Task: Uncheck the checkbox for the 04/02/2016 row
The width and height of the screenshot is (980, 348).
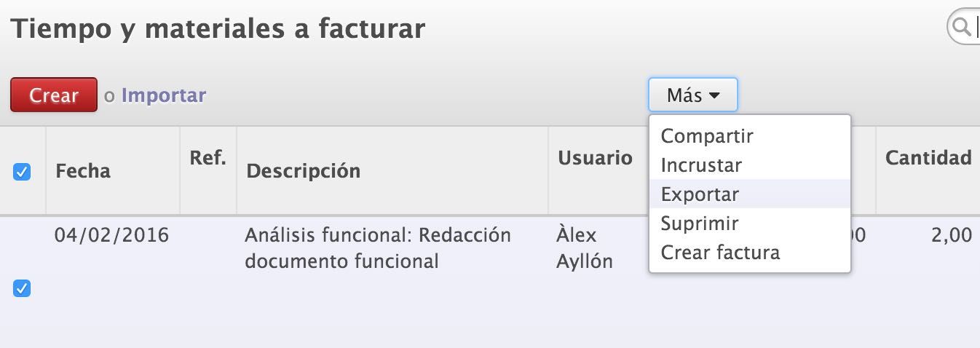Action: (23, 289)
